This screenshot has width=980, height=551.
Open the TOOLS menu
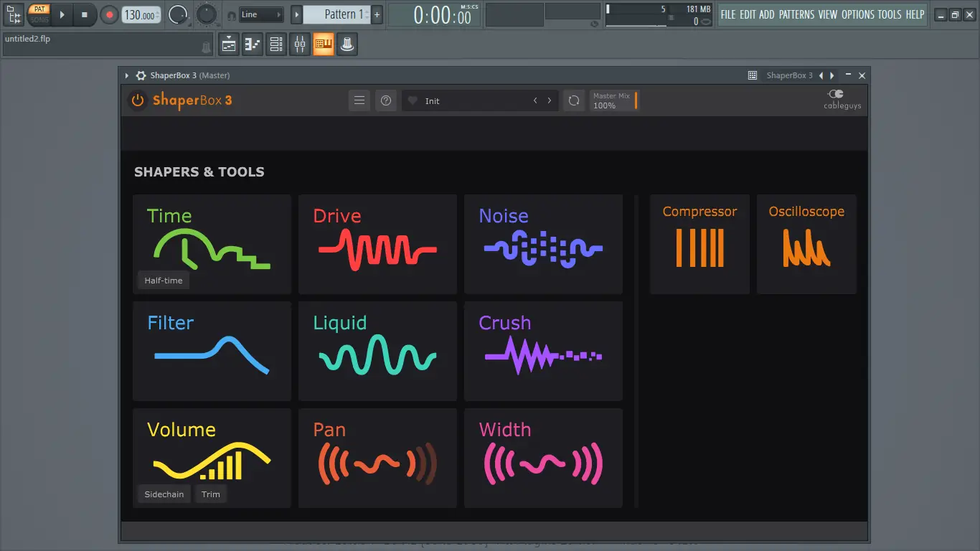[890, 14]
